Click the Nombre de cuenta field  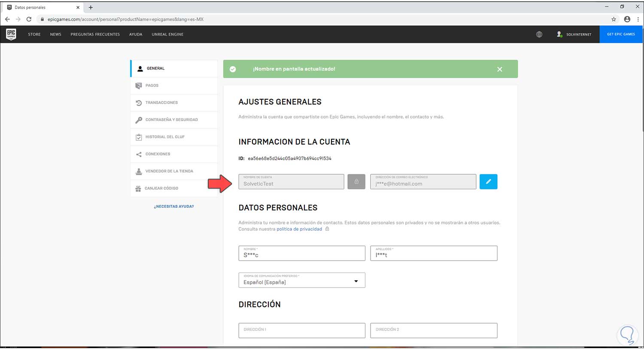pos(291,182)
